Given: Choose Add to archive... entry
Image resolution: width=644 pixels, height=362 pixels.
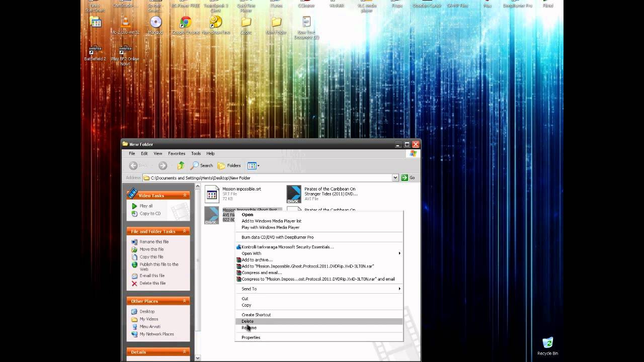Looking at the screenshot, I should tap(319, 260).
